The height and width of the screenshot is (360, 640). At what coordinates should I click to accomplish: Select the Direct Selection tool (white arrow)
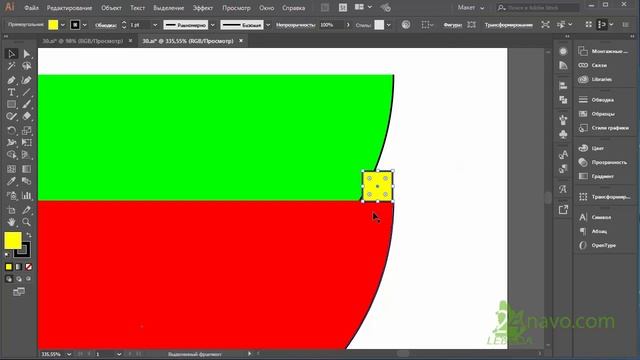point(27,54)
